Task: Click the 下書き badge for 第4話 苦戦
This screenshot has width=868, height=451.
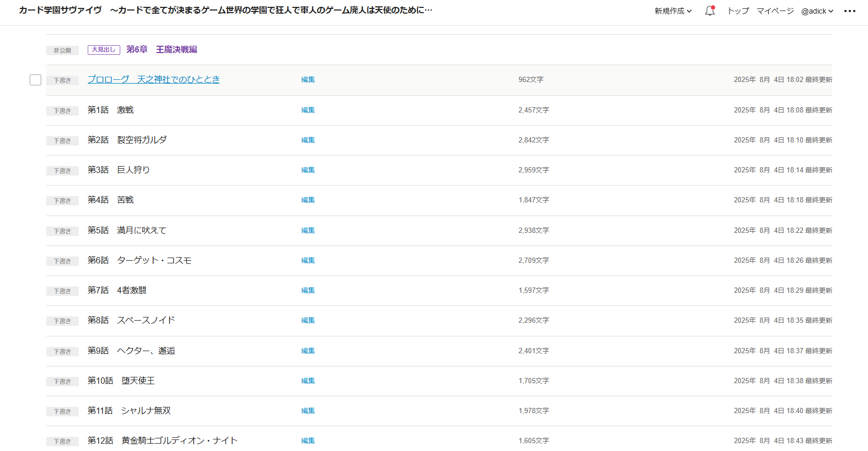Action: point(62,201)
